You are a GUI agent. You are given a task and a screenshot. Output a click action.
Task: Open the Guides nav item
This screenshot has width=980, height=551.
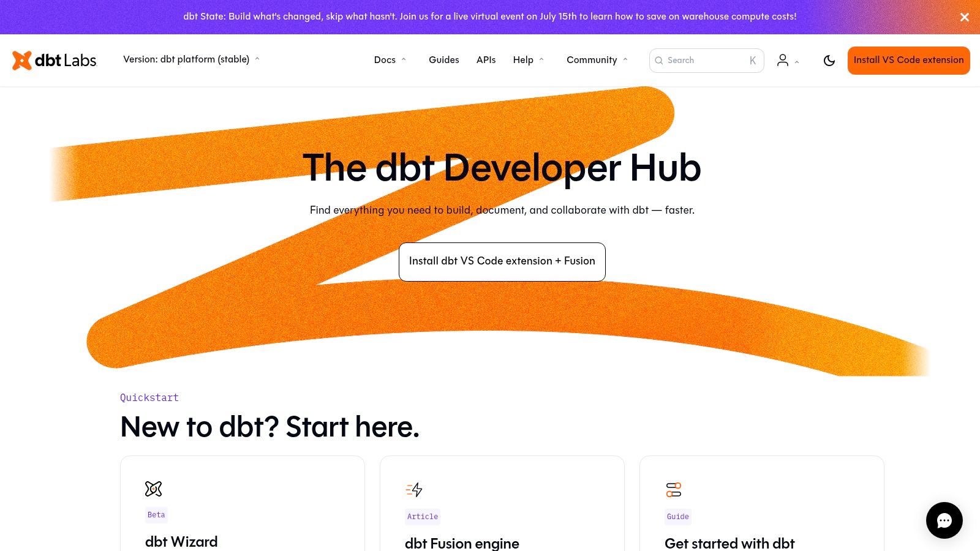pyautogui.click(x=444, y=60)
